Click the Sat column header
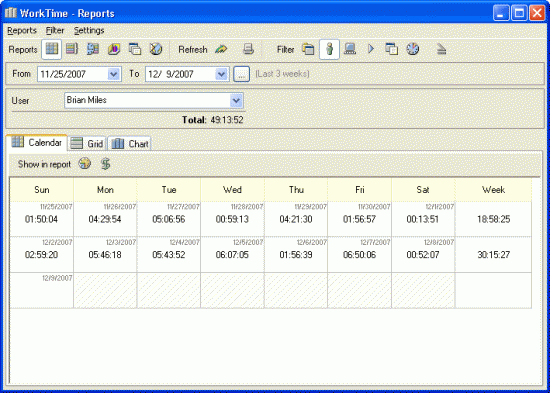The image size is (550, 393). (x=423, y=190)
